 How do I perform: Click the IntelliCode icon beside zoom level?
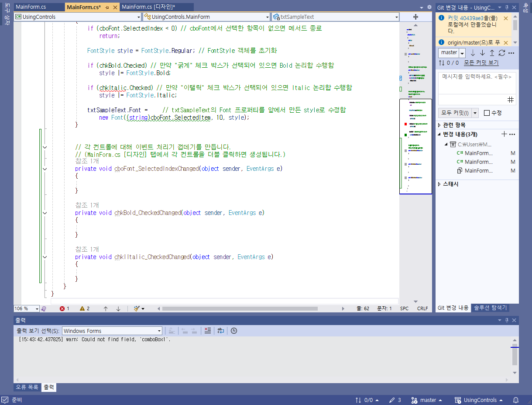[44, 308]
